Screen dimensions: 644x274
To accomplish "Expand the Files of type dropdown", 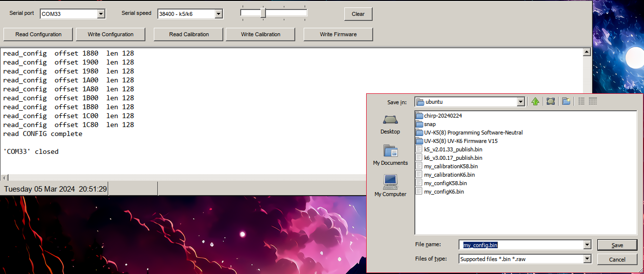I will pyautogui.click(x=587, y=259).
